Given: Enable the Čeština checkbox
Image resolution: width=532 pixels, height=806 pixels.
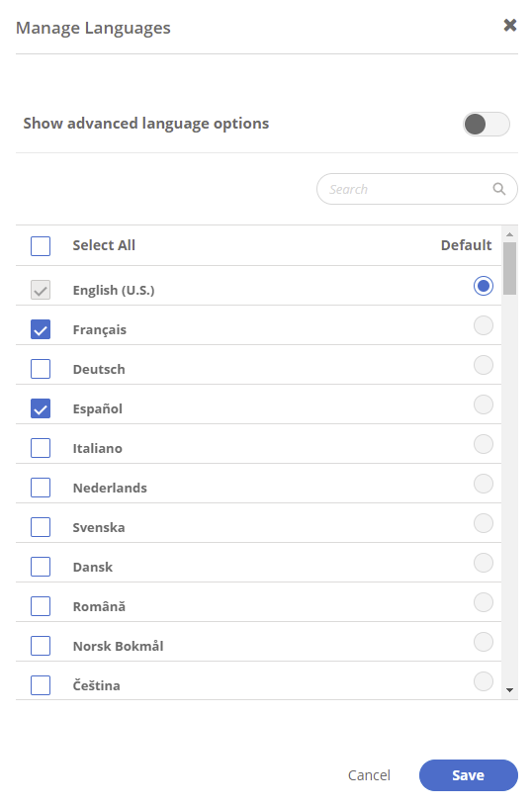Looking at the screenshot, I should point(41,685).
